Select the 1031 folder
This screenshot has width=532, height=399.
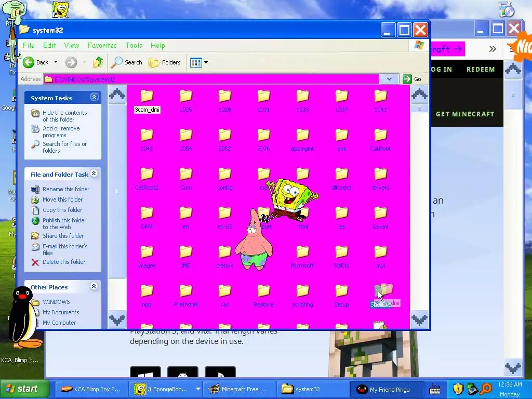263,101
